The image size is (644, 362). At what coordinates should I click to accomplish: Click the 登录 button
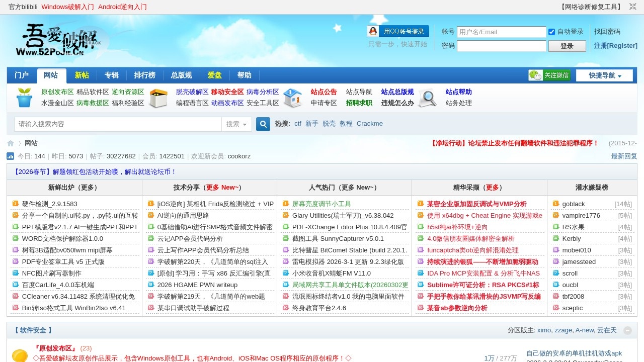pyautogui.click(x=567, y=46)
